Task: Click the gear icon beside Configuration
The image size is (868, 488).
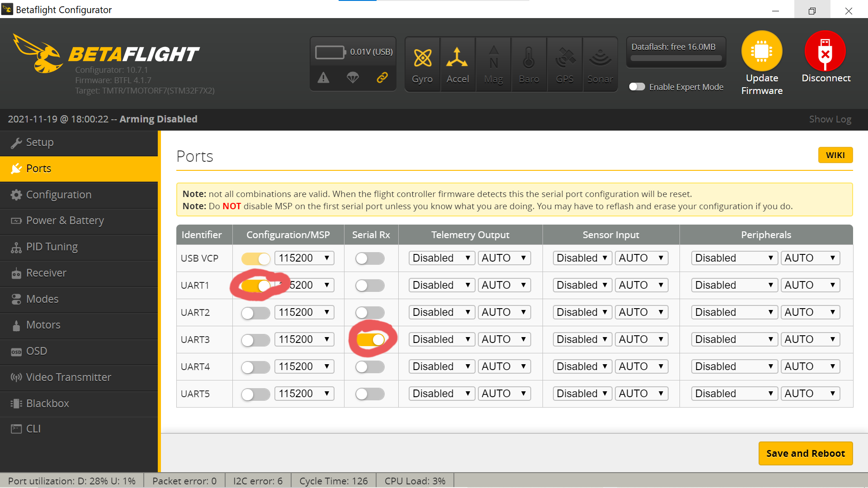Action: [16, 195]
